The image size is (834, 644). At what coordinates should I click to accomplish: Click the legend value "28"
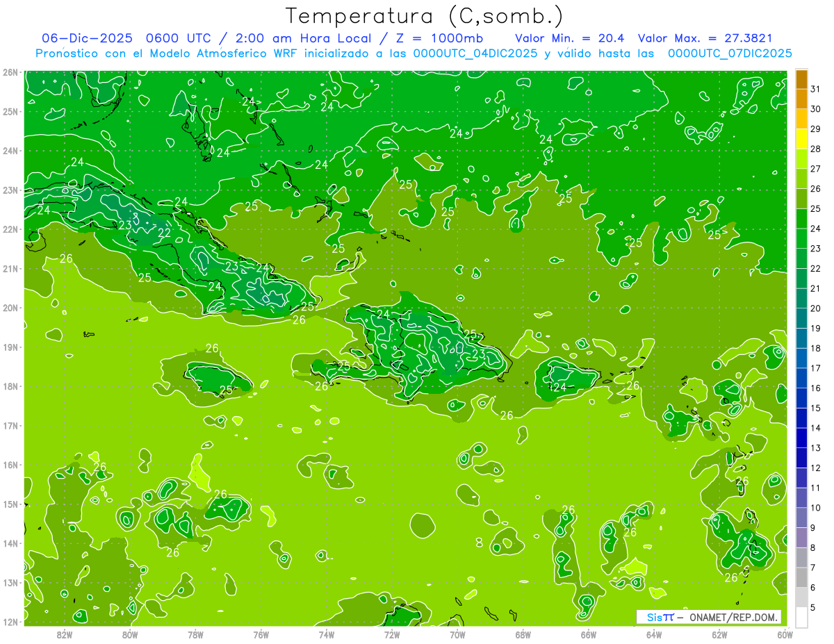(816, 149)
